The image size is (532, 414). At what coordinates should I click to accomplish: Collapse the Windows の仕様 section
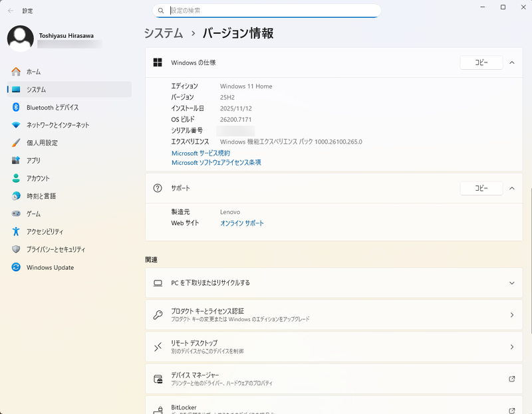coord(511,62)
